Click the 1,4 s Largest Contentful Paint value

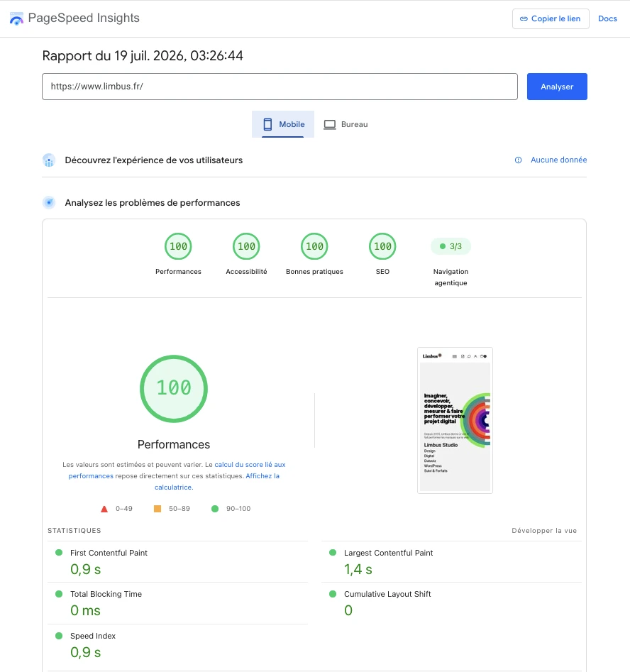point(358,570)
